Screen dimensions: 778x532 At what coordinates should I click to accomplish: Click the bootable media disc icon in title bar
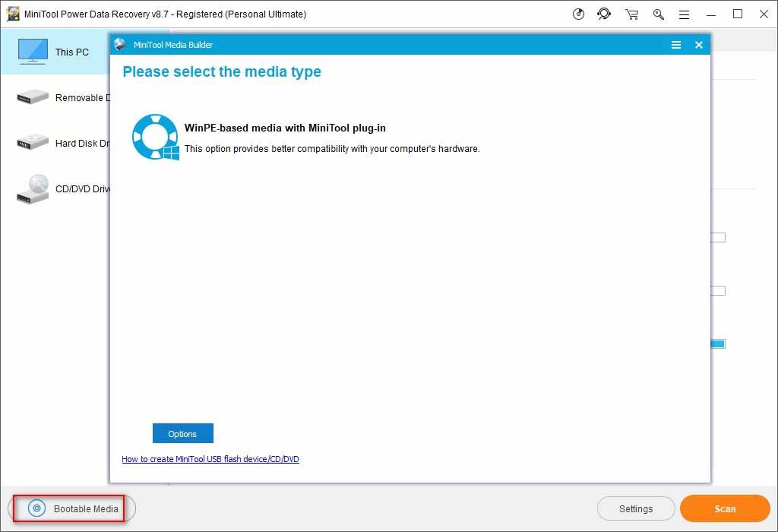click(578, 14)
